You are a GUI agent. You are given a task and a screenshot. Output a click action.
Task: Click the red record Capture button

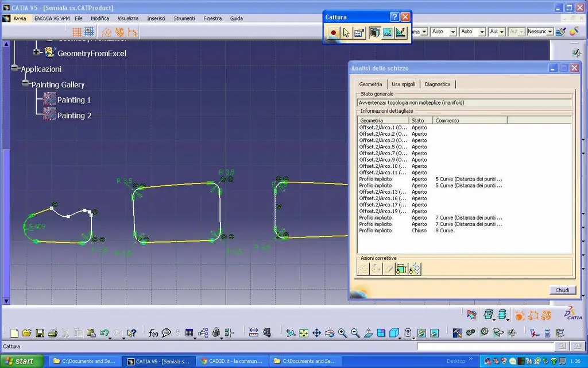[x=333, y=33]
